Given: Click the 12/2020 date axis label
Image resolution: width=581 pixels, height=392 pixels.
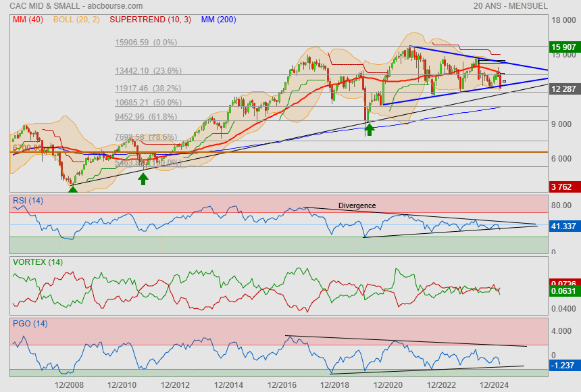Looking at the screenshot, I should 388,385.
